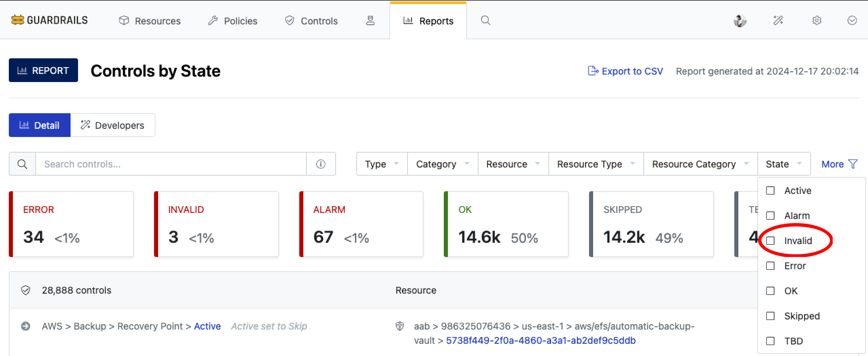Collapse the State filter dropdown
Viewport: 868px width, 356px height.
point(784,164)
